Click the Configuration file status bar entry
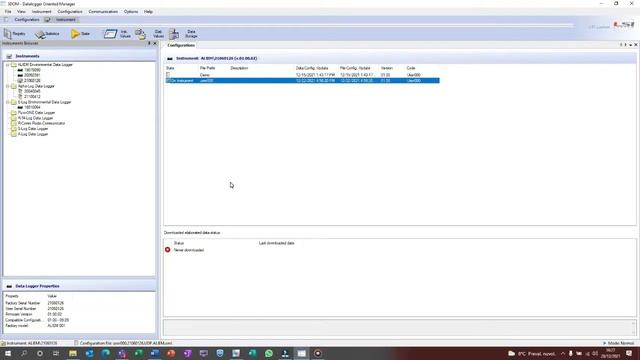640x360 pixels. [124, 343]
